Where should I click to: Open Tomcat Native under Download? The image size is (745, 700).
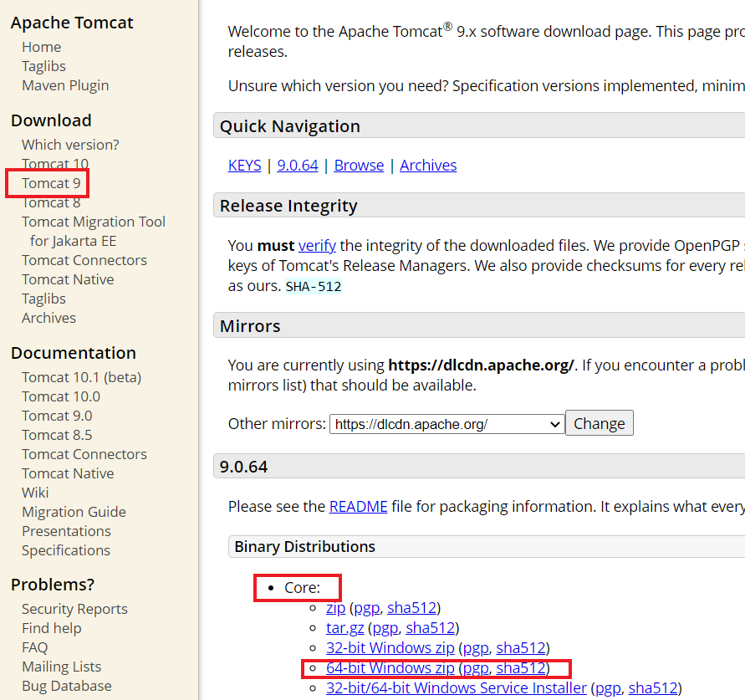68,279
